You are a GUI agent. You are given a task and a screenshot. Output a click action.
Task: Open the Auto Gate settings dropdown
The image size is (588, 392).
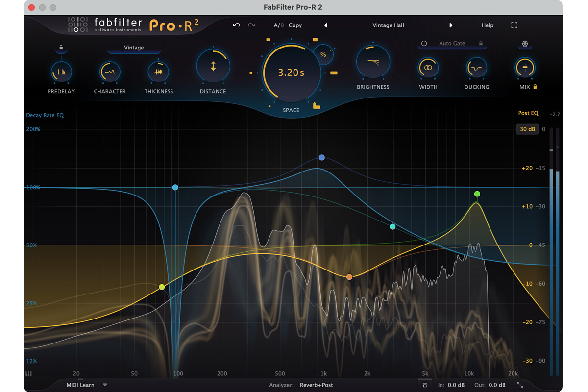452,43
